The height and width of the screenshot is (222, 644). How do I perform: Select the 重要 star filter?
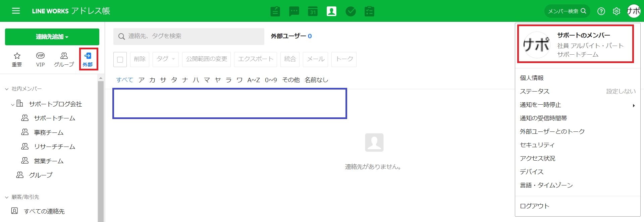click(17, 59)
